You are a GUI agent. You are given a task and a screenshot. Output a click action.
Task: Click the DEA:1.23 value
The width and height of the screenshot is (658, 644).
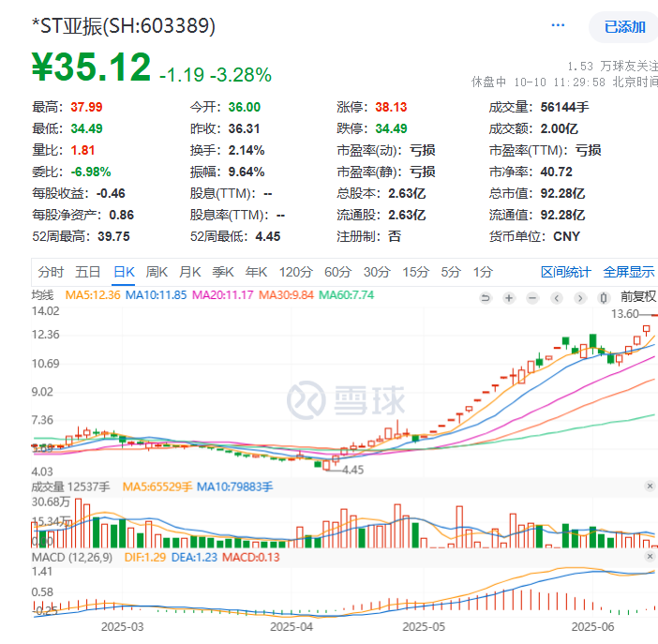click(x=194, y=558)
